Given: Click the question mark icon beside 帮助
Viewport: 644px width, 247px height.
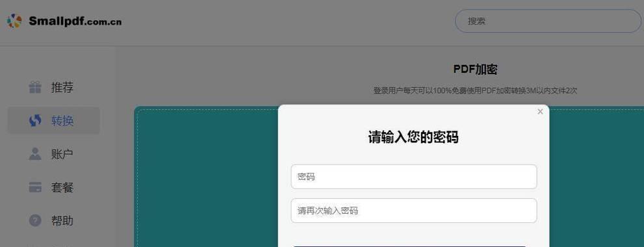Looking at the screenshot, I should pos(35,221).
